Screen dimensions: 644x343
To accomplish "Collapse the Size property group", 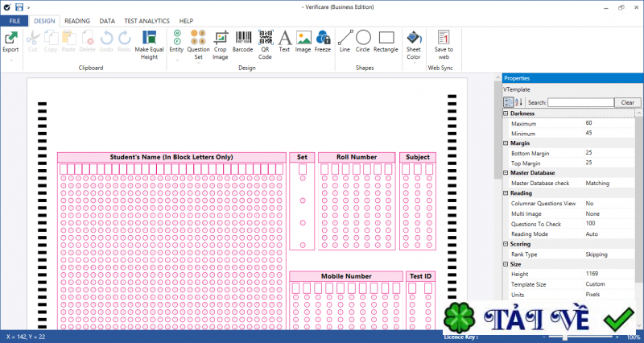I will click(x=506, y=264).
